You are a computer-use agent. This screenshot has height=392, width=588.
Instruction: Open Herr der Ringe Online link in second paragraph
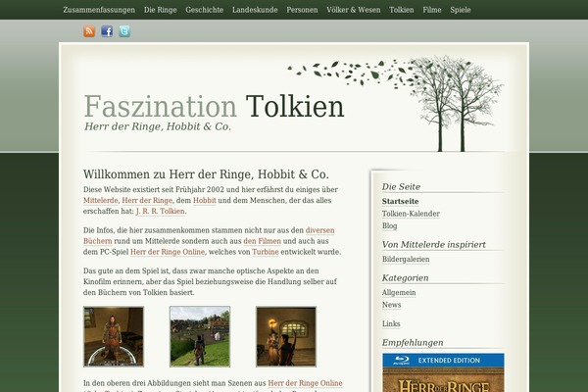[168, 252]
